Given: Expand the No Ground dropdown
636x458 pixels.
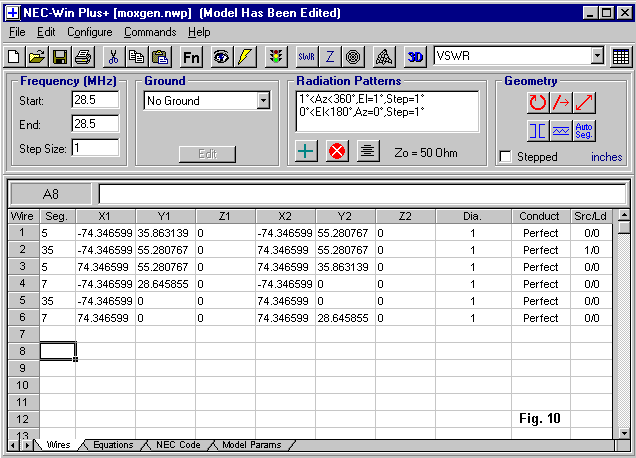Looking at the screenshot, I should point(263,101).
